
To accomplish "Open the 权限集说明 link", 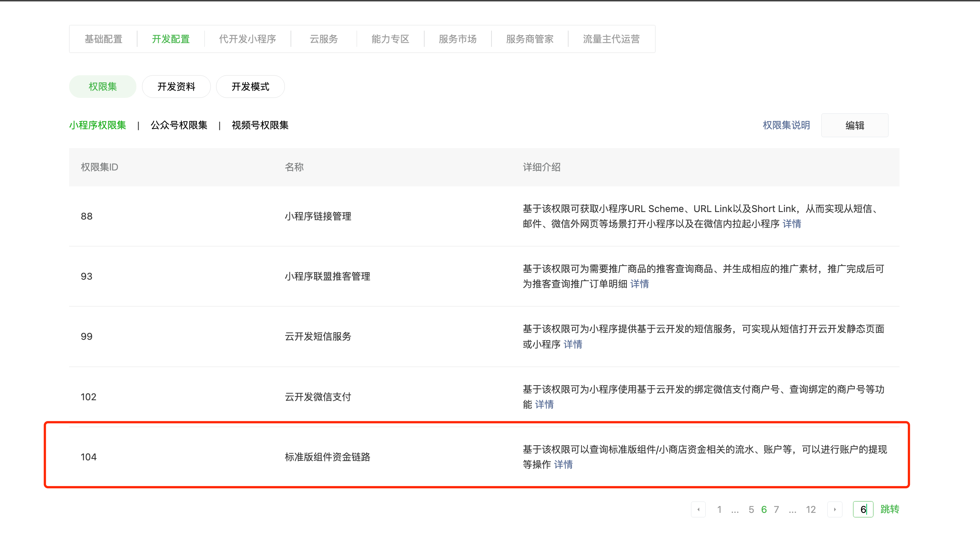I will pos(786,125).
